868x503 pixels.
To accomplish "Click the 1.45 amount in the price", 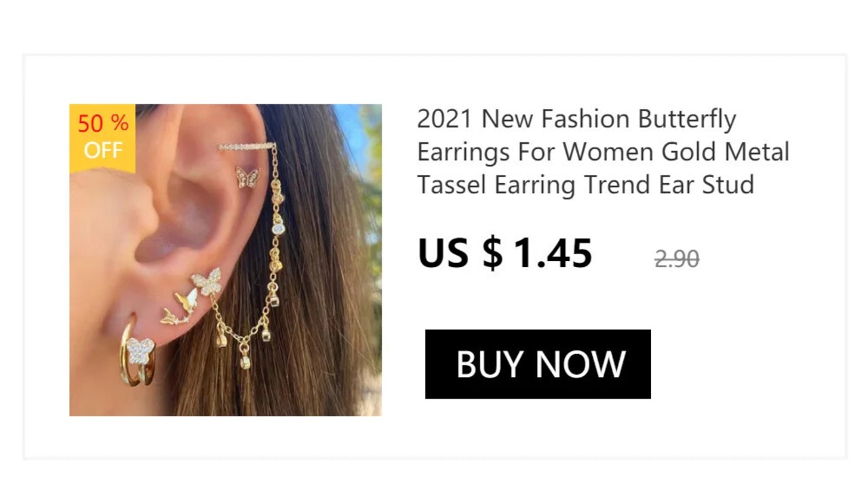I will [553, 253].
